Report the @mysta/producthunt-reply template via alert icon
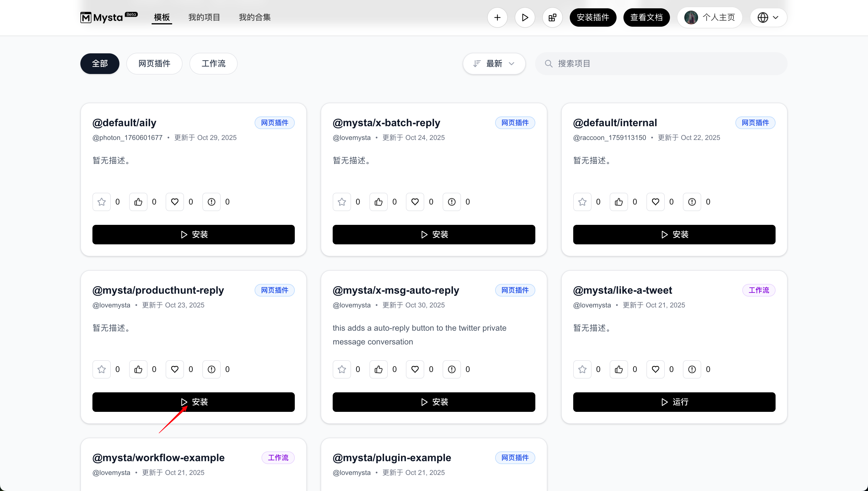 coord(211,369)
